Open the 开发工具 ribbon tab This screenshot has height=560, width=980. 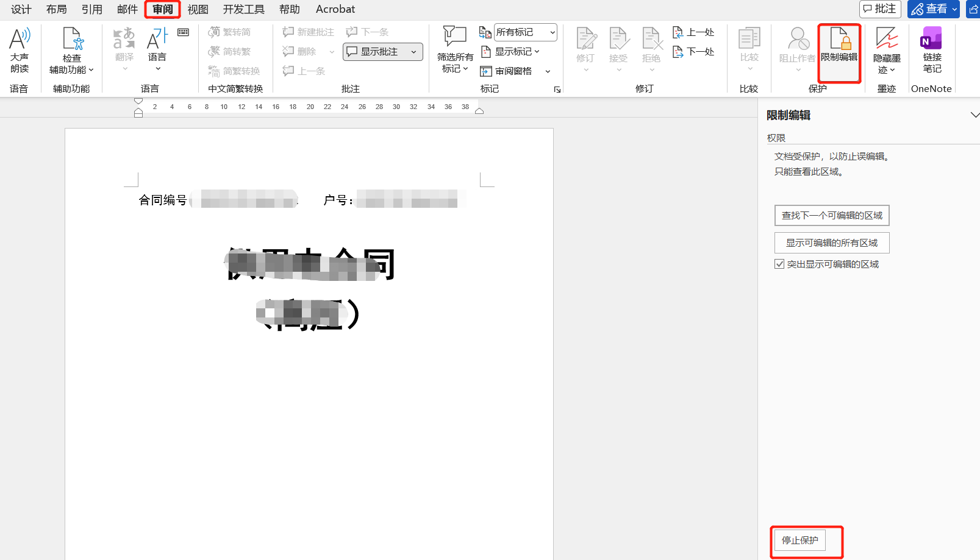(244, 9)
